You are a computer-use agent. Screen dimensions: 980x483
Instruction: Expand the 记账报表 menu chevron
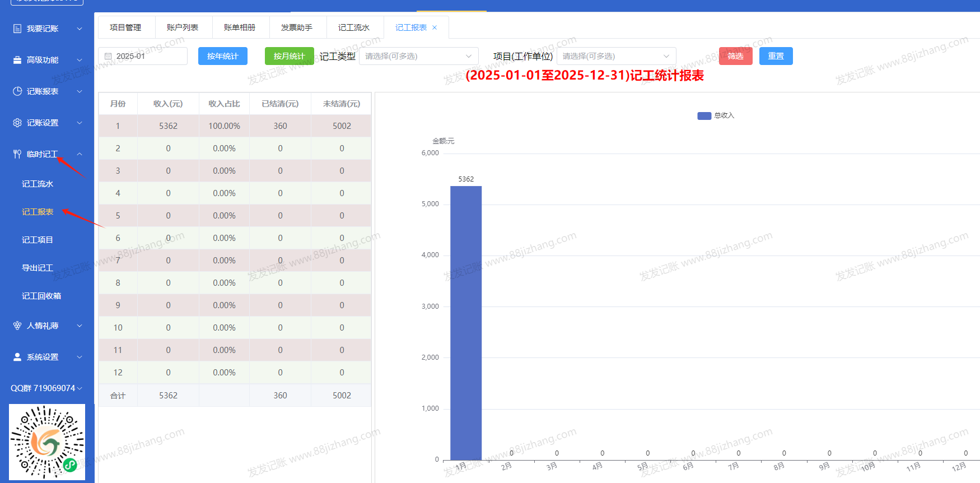[x=80, y=91]
